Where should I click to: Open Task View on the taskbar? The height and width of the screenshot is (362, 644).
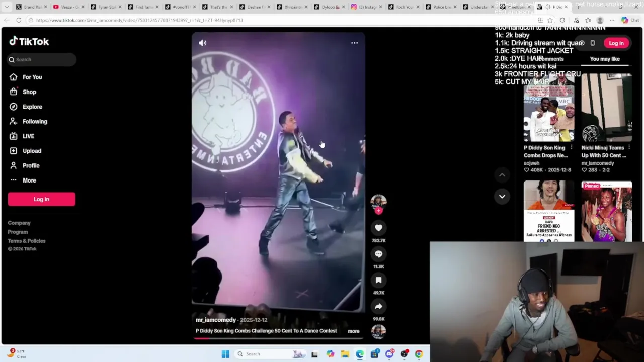click(314, 354)
